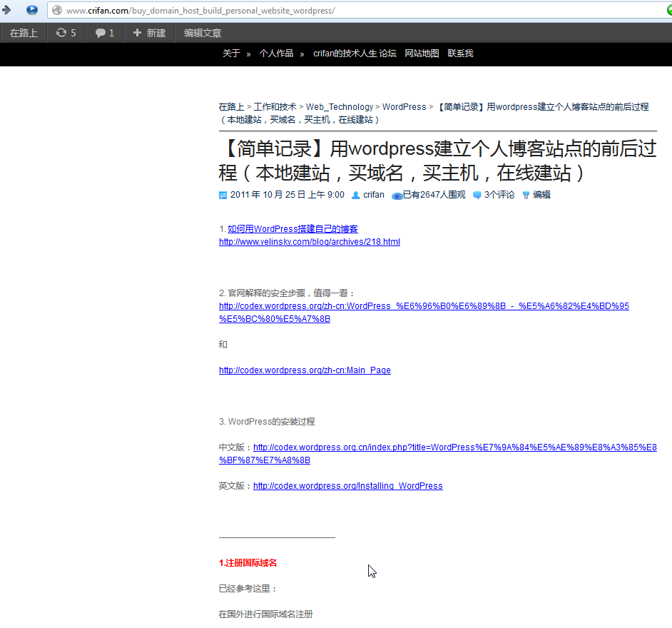Click the article title heading
This screenshot has height=628, width=672.
coord(437,161)
